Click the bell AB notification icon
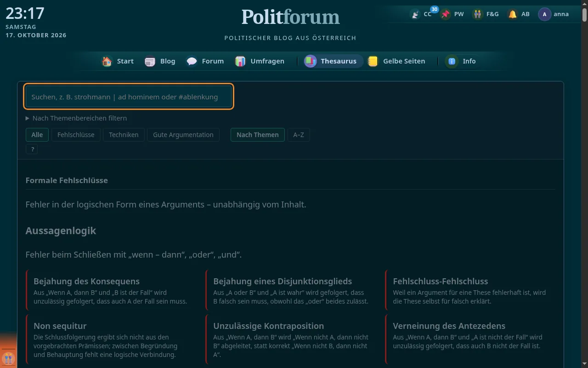 click(512, 14)
